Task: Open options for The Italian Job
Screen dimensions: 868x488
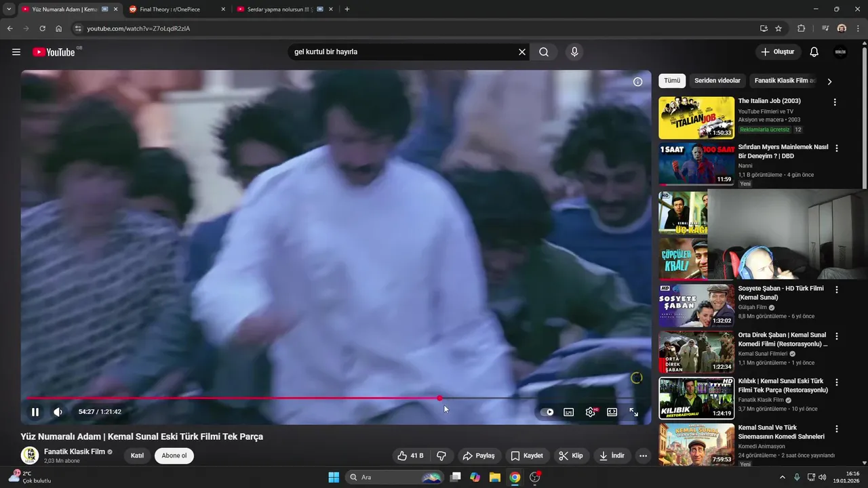Action: click(x=835, y=102)
